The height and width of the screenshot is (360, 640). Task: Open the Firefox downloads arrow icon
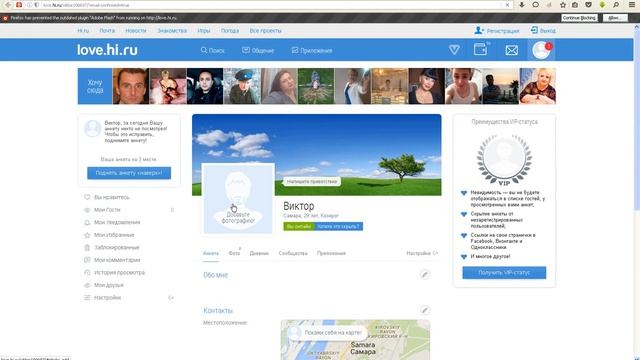(x=522, y=5)
